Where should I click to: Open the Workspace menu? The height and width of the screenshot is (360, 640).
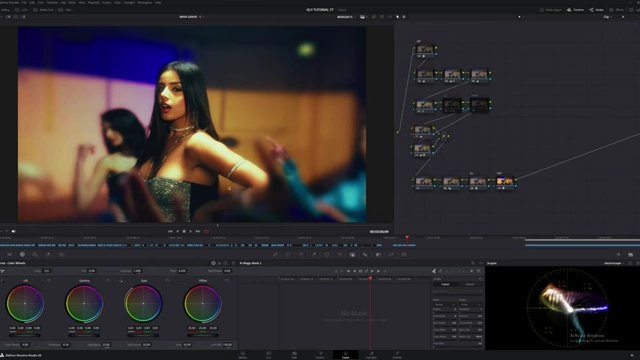(144, 2)
